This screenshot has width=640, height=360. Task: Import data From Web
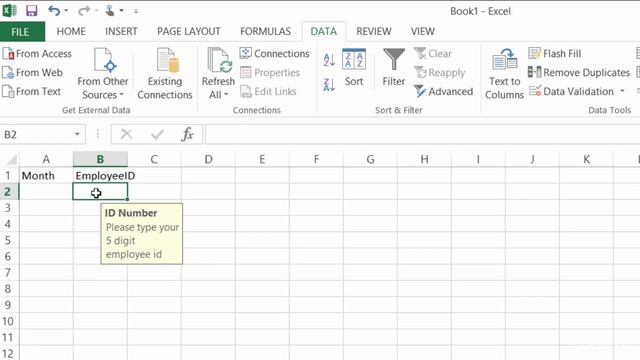coord(33,73)
